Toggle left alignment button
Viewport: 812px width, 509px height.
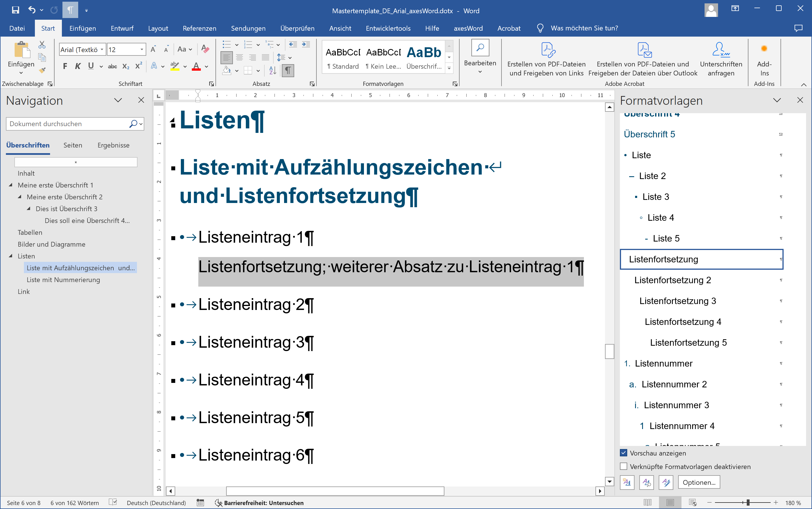227,57
